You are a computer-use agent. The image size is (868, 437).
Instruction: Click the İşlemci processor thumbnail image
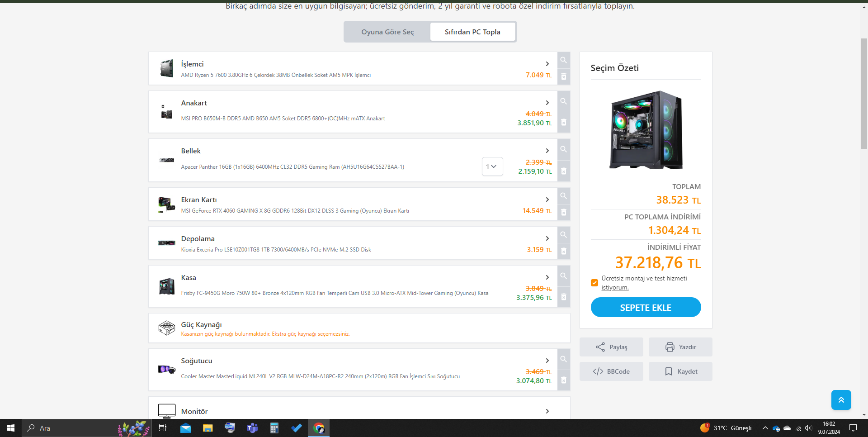pos(167,69)
